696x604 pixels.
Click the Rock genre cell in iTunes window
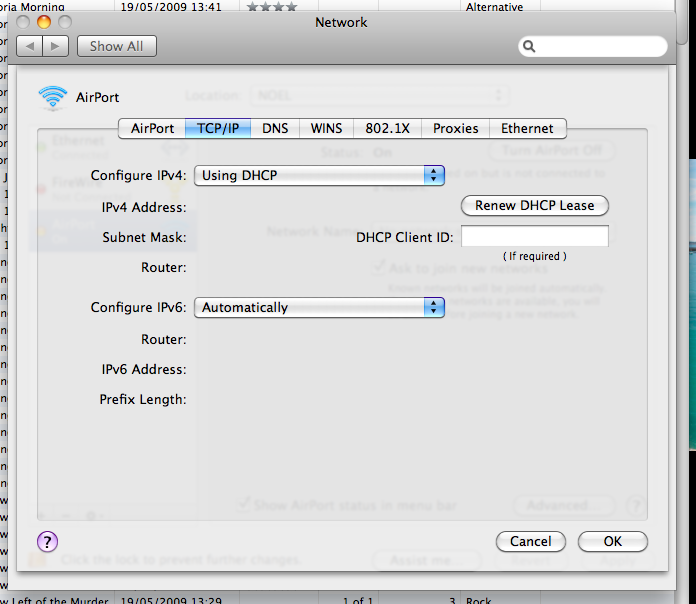[478, 600]
